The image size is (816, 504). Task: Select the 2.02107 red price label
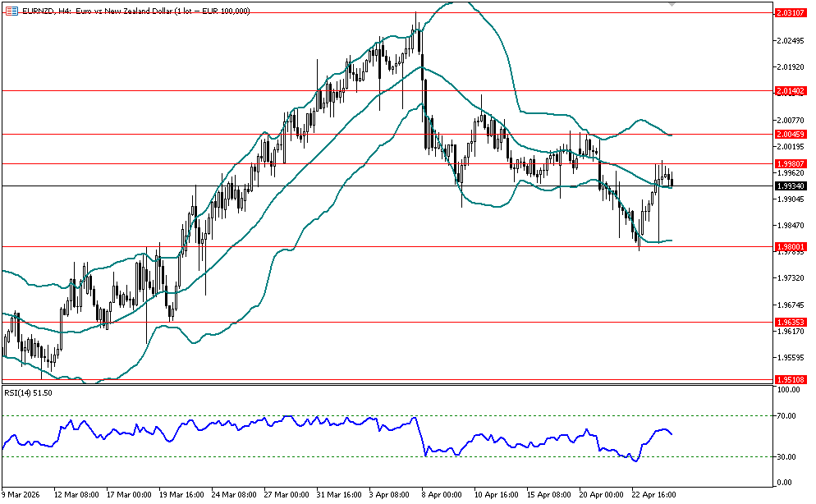coord(789,13)
